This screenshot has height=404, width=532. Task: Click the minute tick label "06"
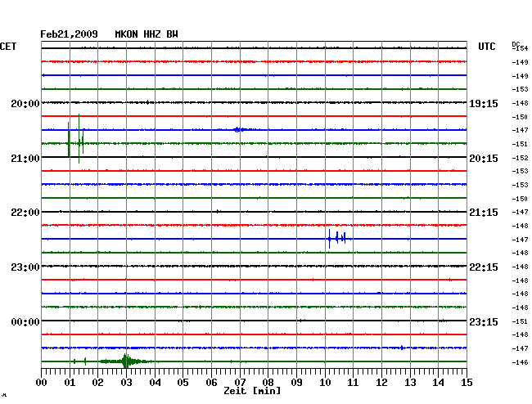point(211,383)
